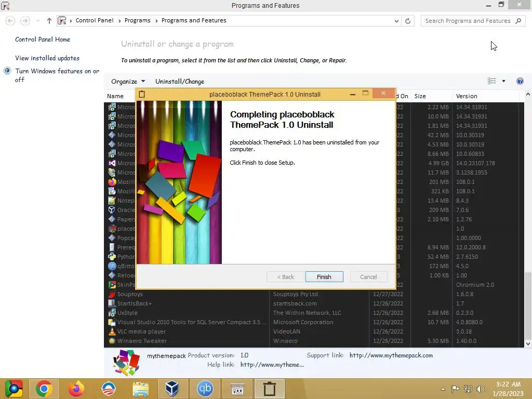Click the qBittorrent icon in list
The height and width of the screenshot is (399, 532).
click(x=112, y=266)
